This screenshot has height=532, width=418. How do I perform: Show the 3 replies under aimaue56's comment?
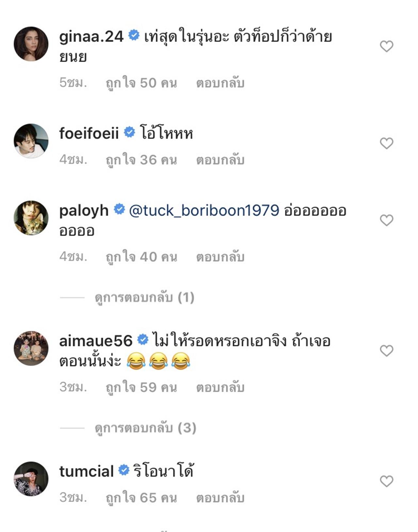pyautogui.click(x=145, y=428)
